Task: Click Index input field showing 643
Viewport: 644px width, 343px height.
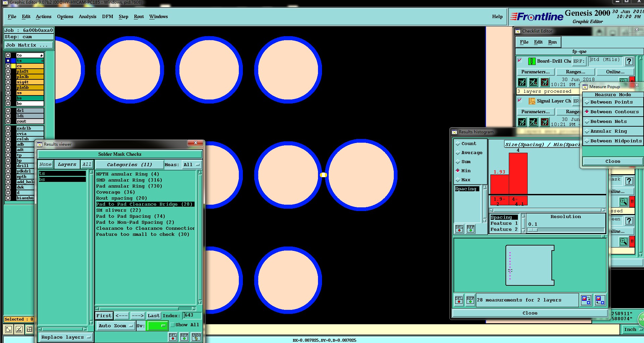Action: (x=192, y=316)
